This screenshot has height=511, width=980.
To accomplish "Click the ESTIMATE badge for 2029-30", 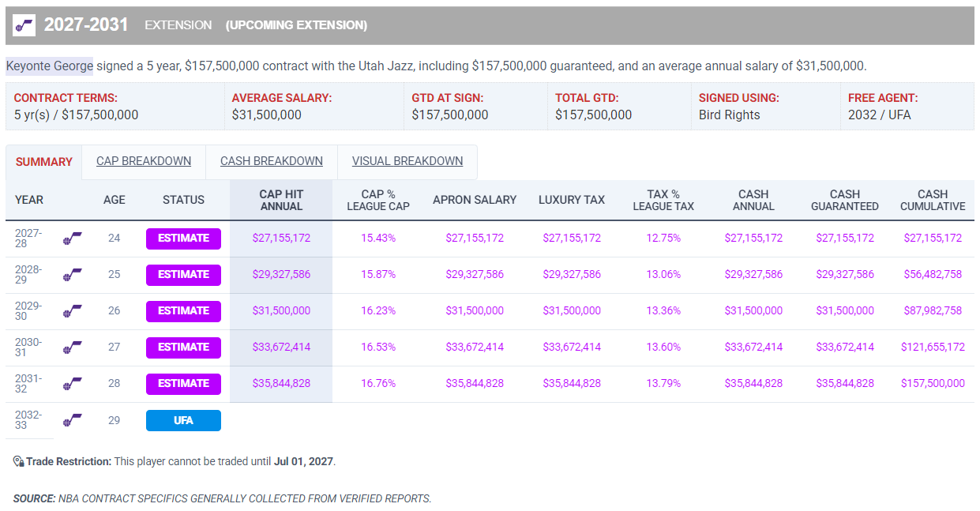I will click(x=183, y=310).
